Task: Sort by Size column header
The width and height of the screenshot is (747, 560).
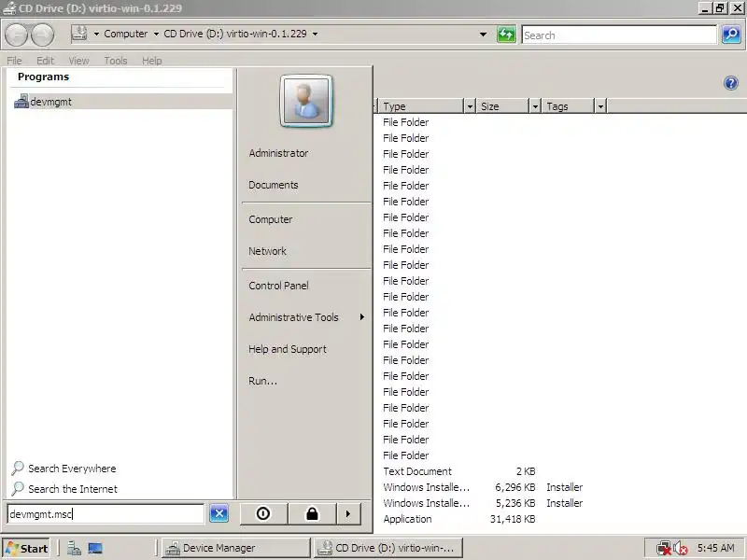Action: [x=502, y=106]
